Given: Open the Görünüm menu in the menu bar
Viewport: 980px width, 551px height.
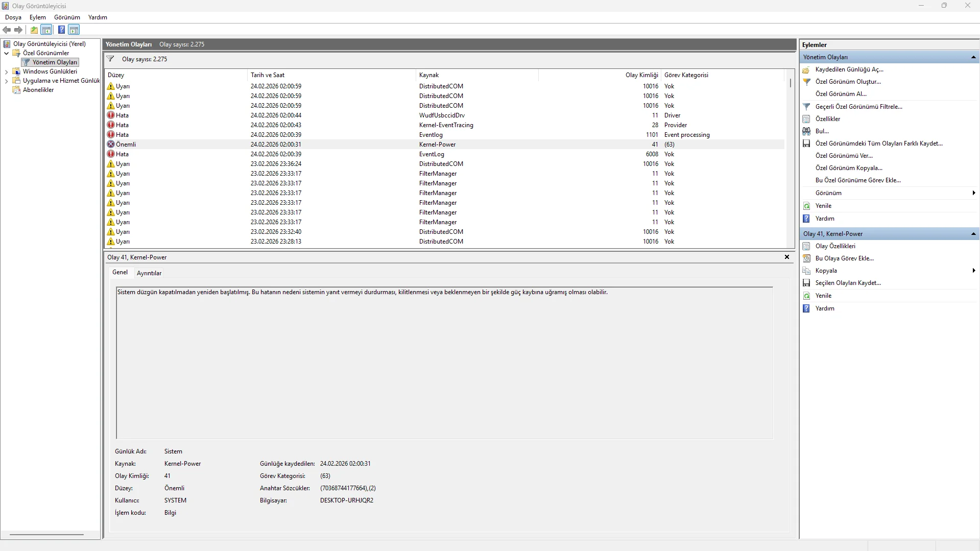Looking at the screenshot, I should 67,17.
